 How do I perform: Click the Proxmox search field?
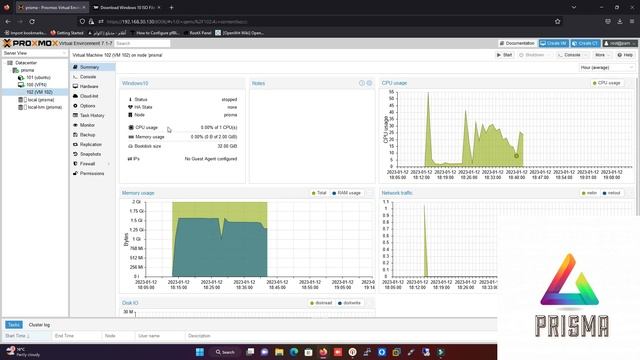coord(142,43)
